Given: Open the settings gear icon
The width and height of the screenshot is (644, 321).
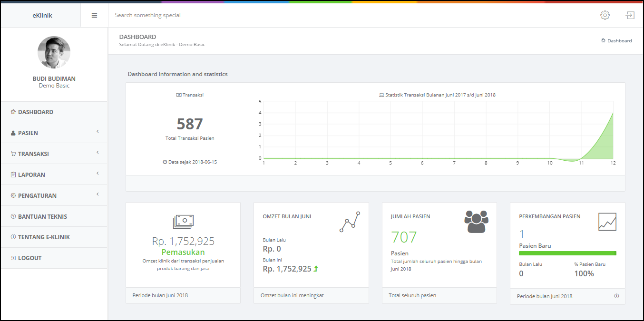Looking at the screenshot, I should pyautogui.click(x=605, y=15).
